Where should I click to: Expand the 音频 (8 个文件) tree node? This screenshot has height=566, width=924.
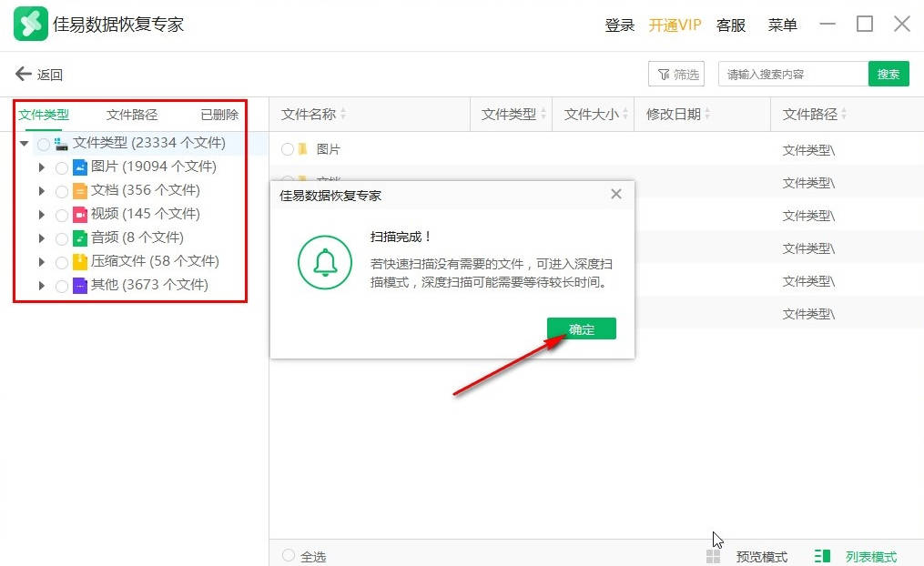click(41, 238)
